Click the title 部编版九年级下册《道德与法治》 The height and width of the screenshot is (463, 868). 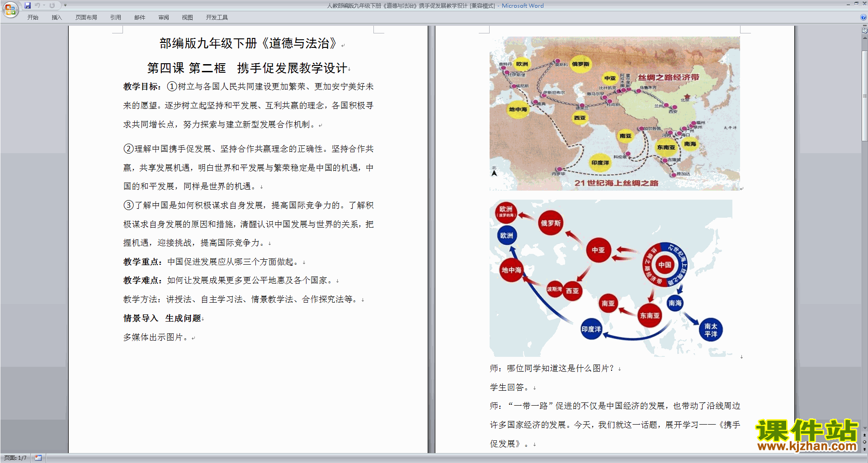pyautogui.click(x=248, y=43)
